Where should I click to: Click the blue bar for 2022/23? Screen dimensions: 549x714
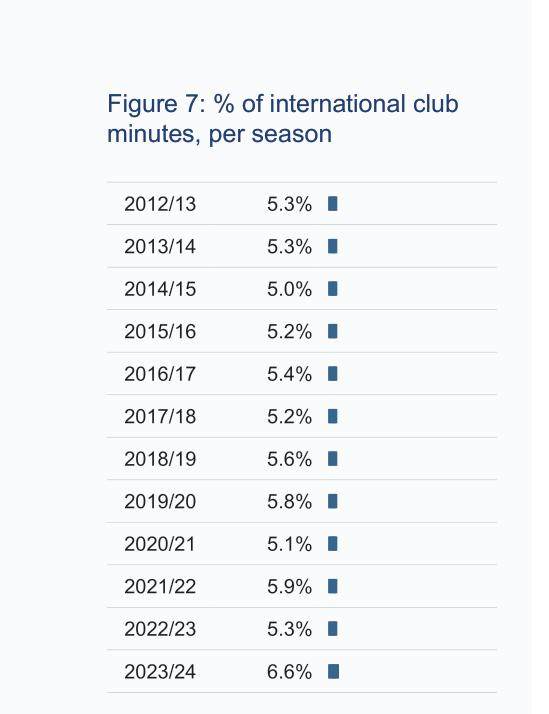tap(333, 628)
